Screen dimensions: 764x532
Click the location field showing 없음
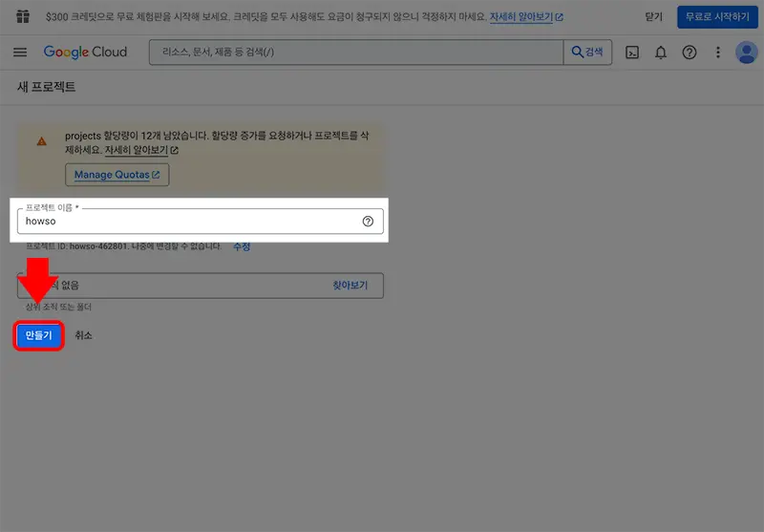tap(201, 286)
